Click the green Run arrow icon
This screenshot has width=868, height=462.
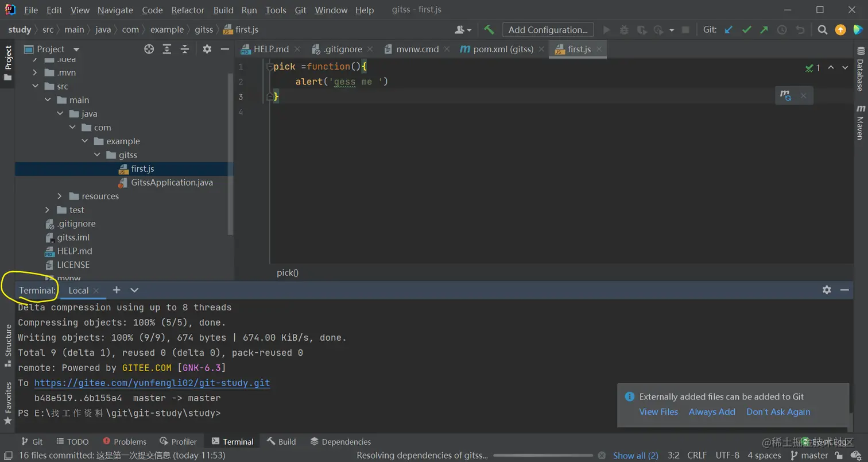click(x=606, y=30)
